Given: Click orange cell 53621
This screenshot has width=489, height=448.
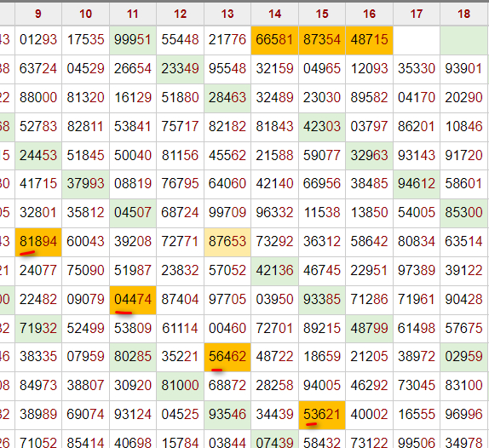Looking at the screenshot, I should (322, 415).
